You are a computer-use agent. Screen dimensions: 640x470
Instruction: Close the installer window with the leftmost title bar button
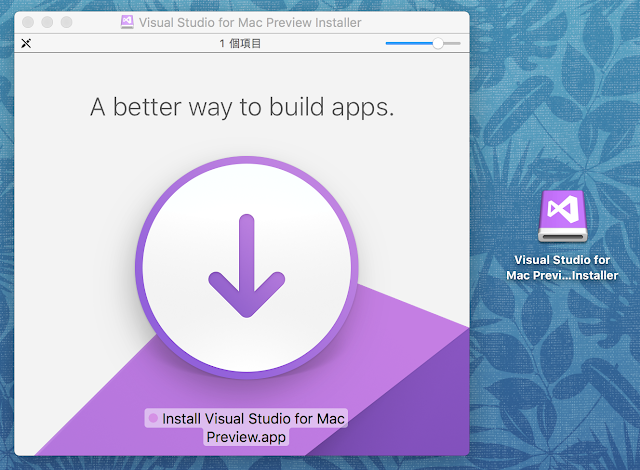[x=28, y=22]
